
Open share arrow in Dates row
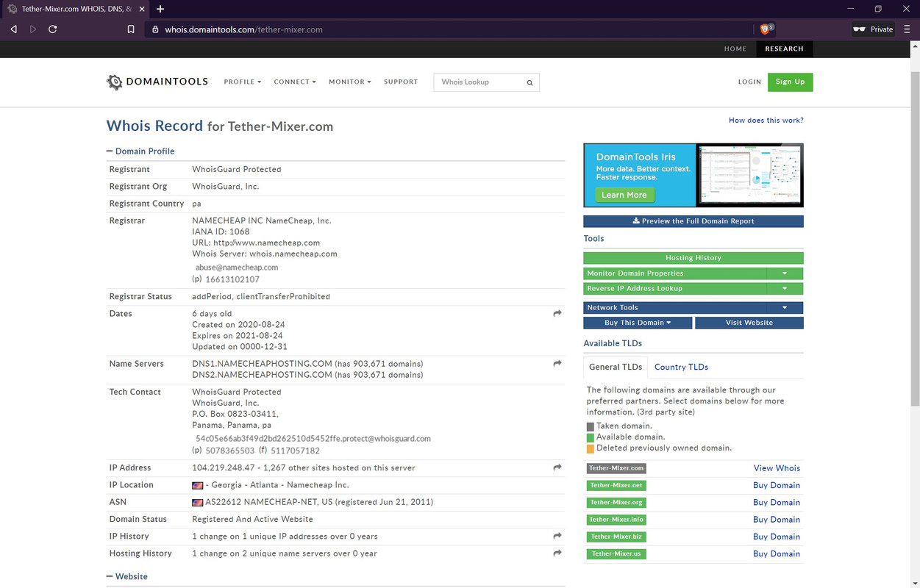pos(557,314)
